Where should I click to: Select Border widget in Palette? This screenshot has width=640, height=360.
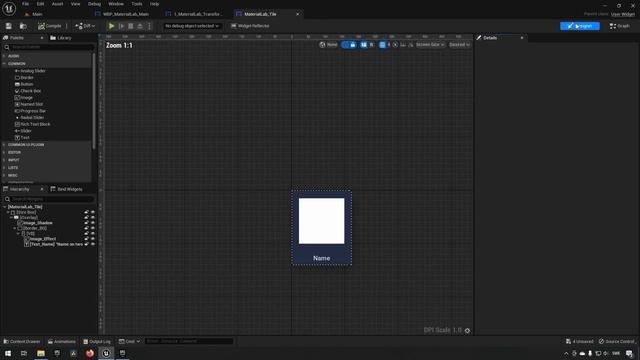click(x=24, y=78)
